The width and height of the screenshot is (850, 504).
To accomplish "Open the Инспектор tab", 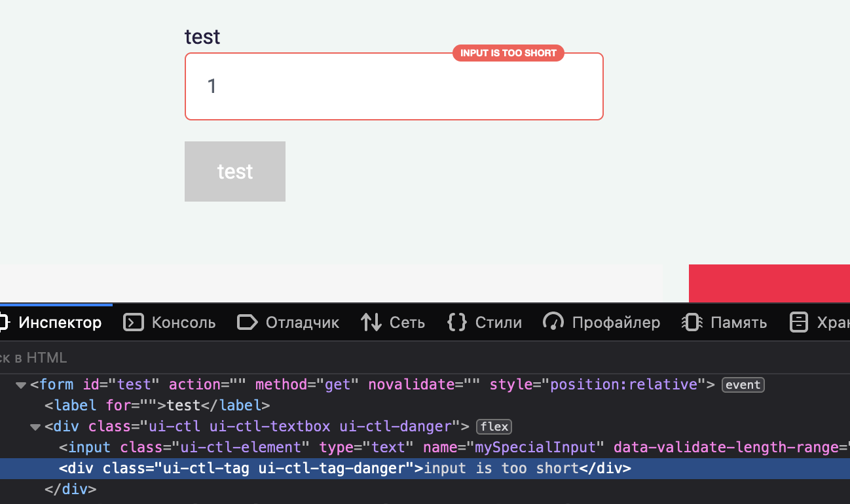I will pyautogui.click(x=51, y=322).
